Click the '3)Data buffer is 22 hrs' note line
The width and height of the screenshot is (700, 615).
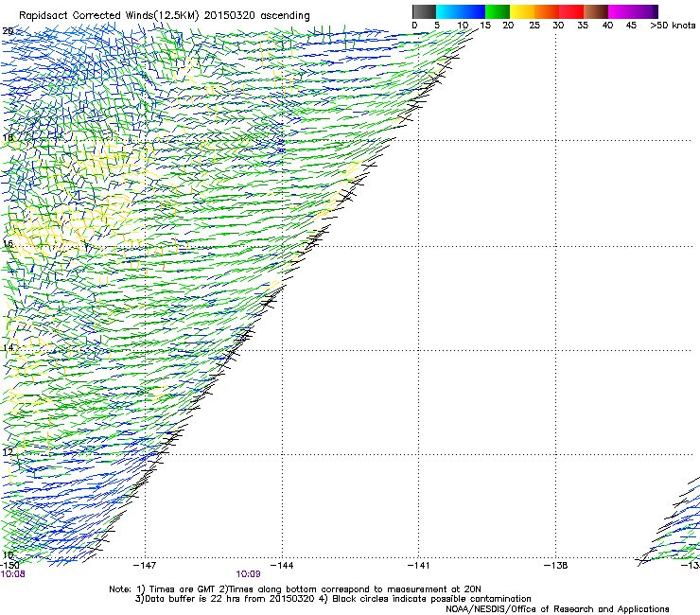tap(333, 599)
